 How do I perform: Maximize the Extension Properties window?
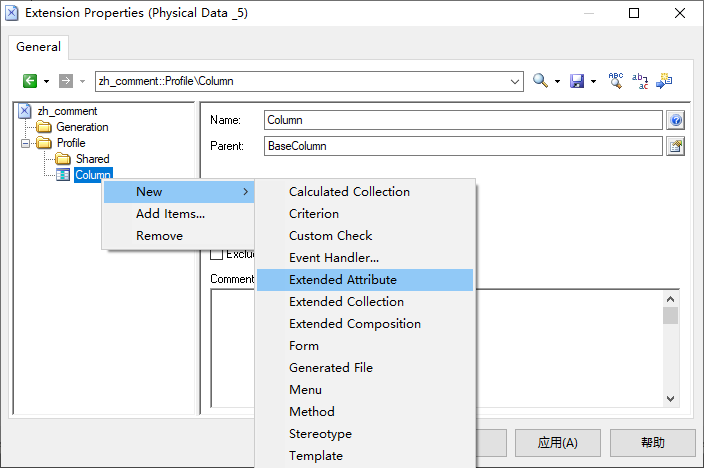(x=634, y=13)
